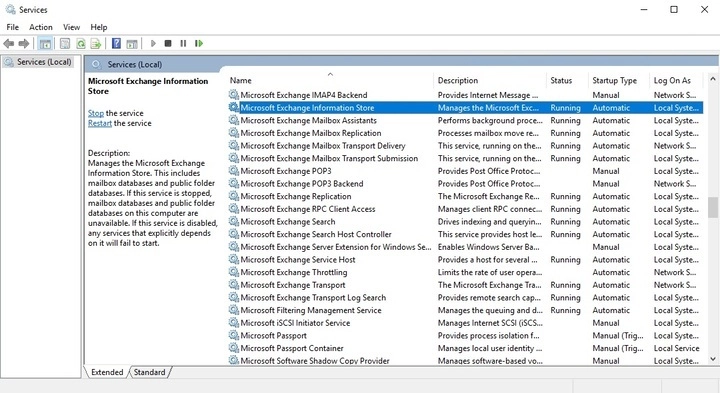The height and width of the screenshot is (393, 720).
Task: Click 'Local Service' in Microsoft Passport Container row
Action: pos(676,348)
